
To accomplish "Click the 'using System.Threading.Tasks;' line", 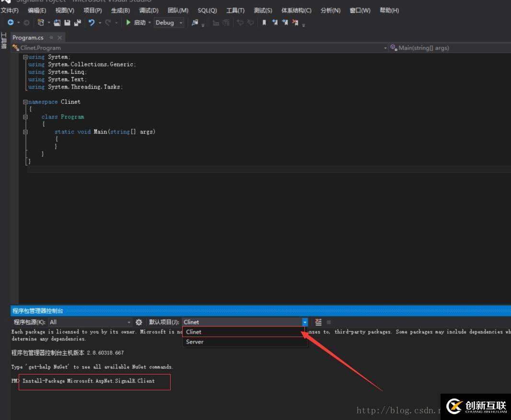I will coord(75,87).
